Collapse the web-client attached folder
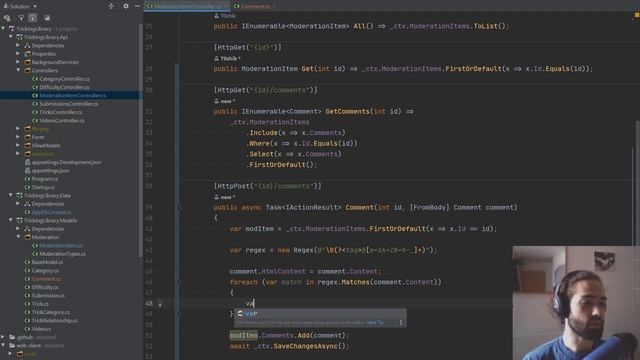Image resolution: width=640 pixels, height=360 pixels. (x=3, y=345)
